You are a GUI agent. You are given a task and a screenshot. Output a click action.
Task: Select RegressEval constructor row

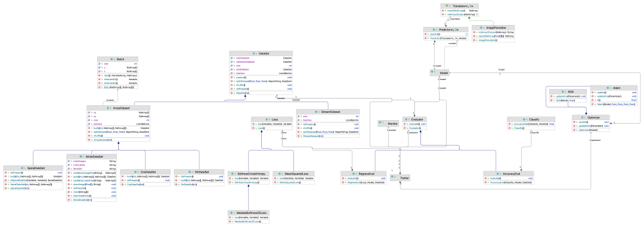coord(364,182)
